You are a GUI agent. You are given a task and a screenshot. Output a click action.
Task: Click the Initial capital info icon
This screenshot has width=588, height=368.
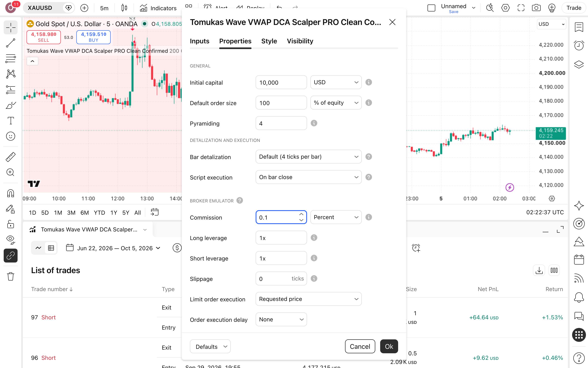(x=369, y=82)
